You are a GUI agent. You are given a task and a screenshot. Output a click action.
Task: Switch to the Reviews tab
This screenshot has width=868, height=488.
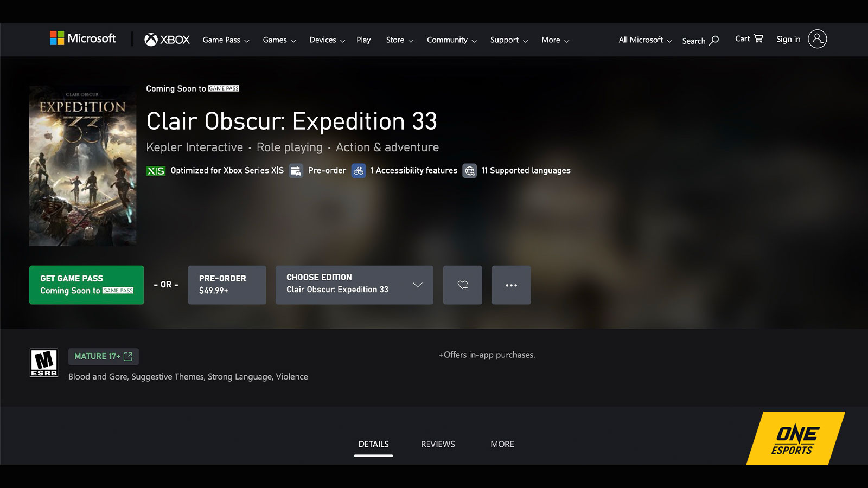(437, 444)
